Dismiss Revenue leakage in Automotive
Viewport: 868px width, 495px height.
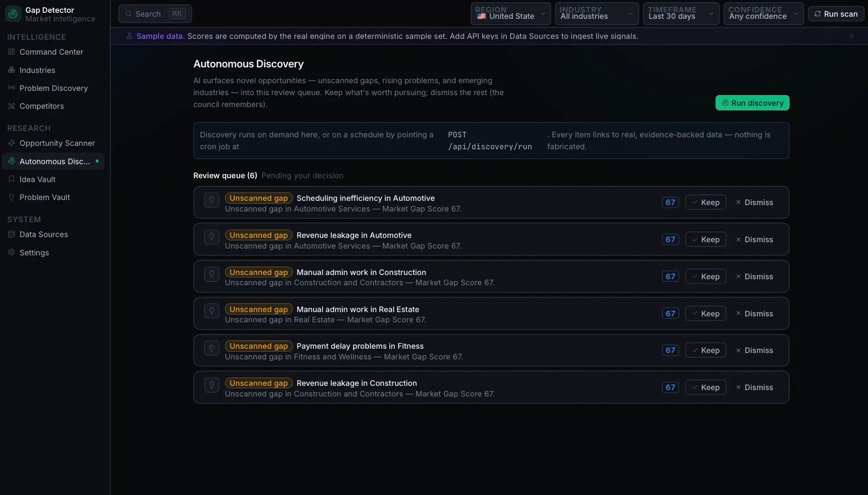pyautogui.click(x=754, y=239)
